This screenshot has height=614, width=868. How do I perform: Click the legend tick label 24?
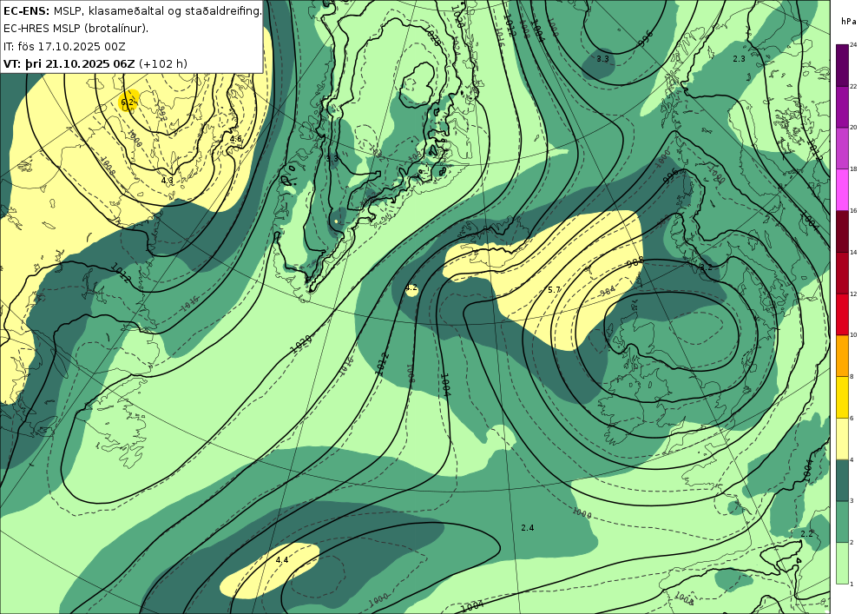pyautogui.click(x=853, y=45)
